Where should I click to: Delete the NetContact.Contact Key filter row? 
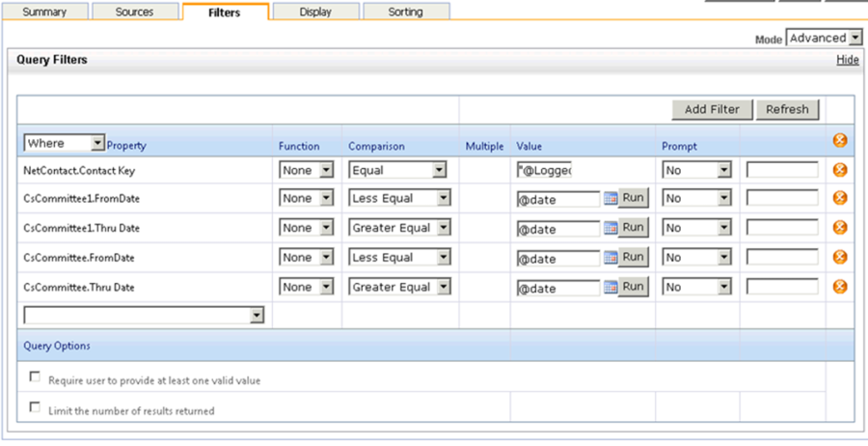pyautogui.click(x=840, y=170)
